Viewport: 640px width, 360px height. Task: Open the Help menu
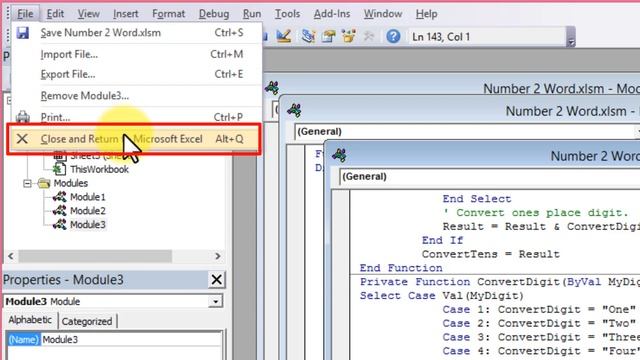427,14
